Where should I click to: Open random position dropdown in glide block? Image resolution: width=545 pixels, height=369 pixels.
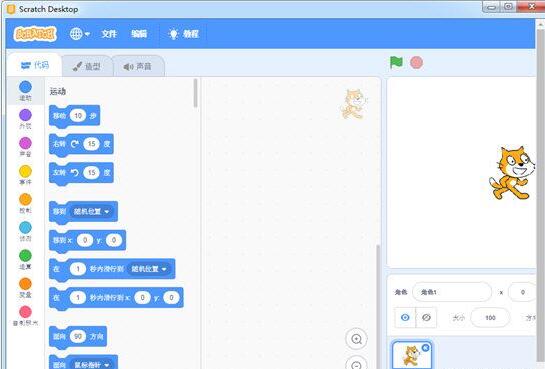tap(149, 269)
